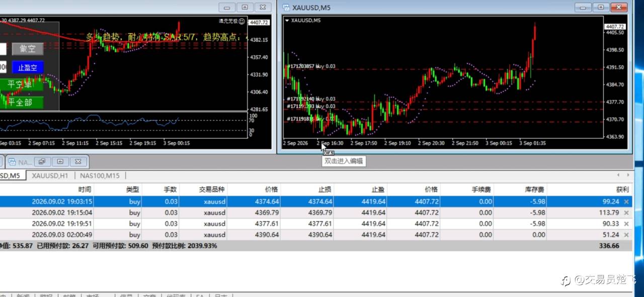Image resolution: width=644 pixels, height=297 pixels.
Task: Expand the XAUUSD,M5 one-click trading triangle
Action: [287, 21]
